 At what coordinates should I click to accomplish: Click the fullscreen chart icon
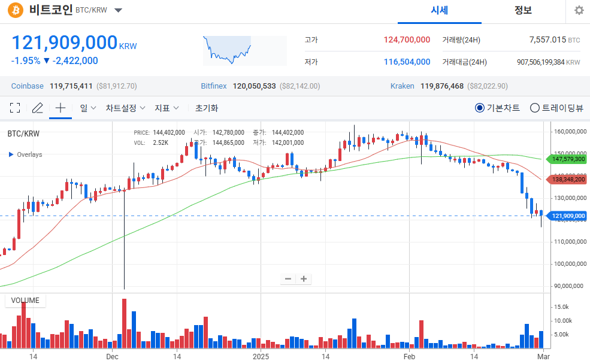click(x=15, y=108)
